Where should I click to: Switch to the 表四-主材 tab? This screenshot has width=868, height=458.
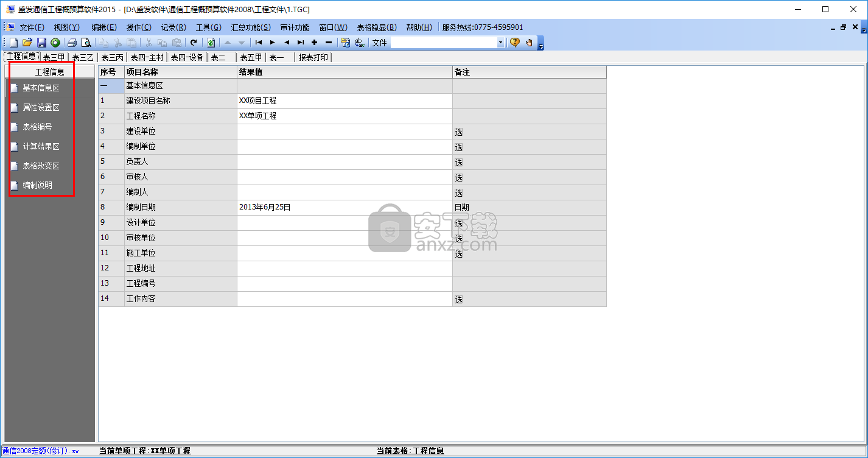pos(147,57)
